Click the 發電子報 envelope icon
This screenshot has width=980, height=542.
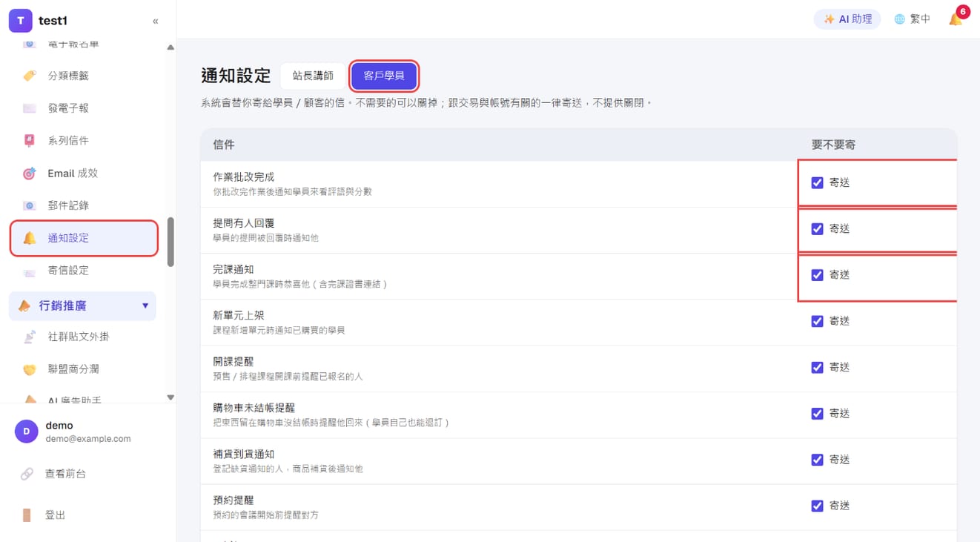click(x=30, y=108)
